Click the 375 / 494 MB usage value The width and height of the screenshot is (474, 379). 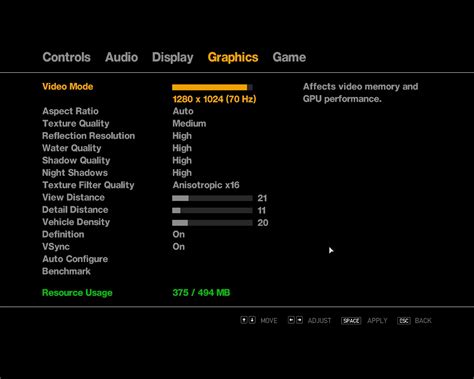click(x=201, y=293)
